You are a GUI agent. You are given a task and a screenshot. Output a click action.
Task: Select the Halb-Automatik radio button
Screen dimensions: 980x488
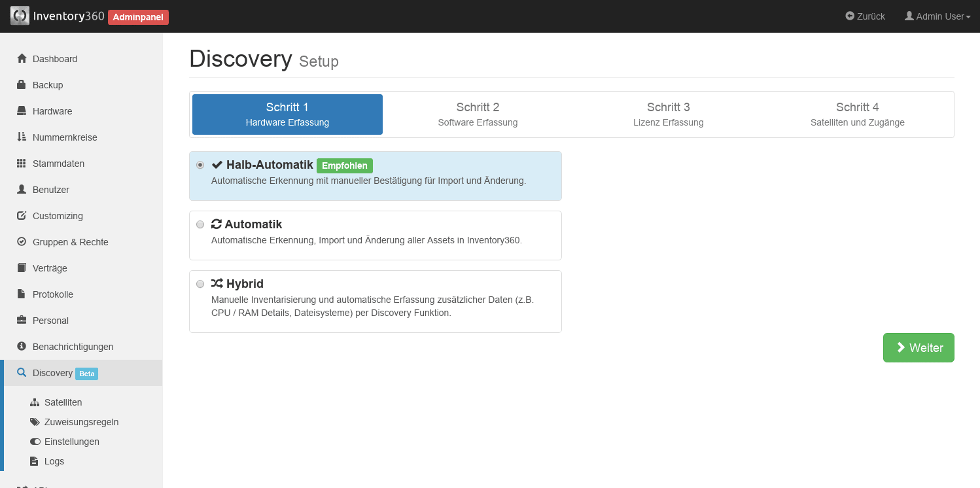point(200,165)
